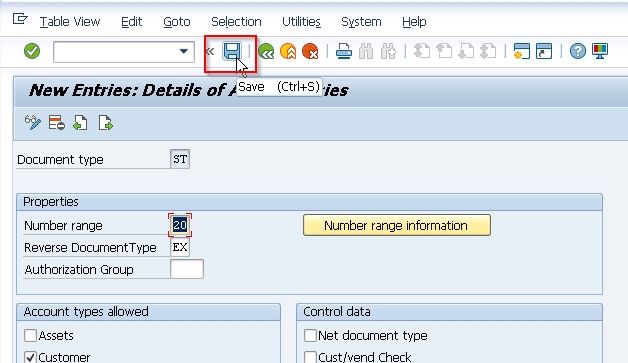
Task: Open the System menu
Action: (x=361, y=22)
